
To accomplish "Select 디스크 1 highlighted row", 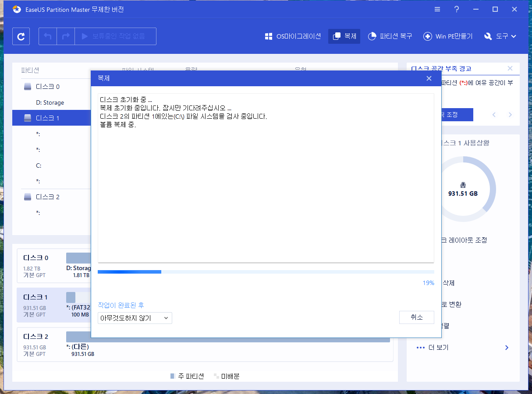I will click(x=51, y=118).
